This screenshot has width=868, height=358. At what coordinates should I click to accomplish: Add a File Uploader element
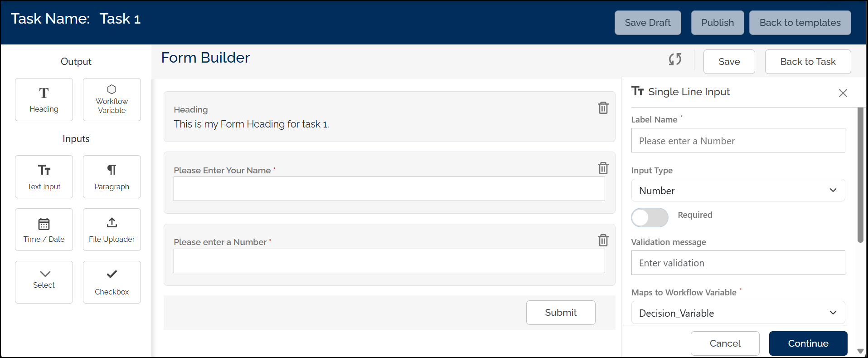tap(112, 230)
